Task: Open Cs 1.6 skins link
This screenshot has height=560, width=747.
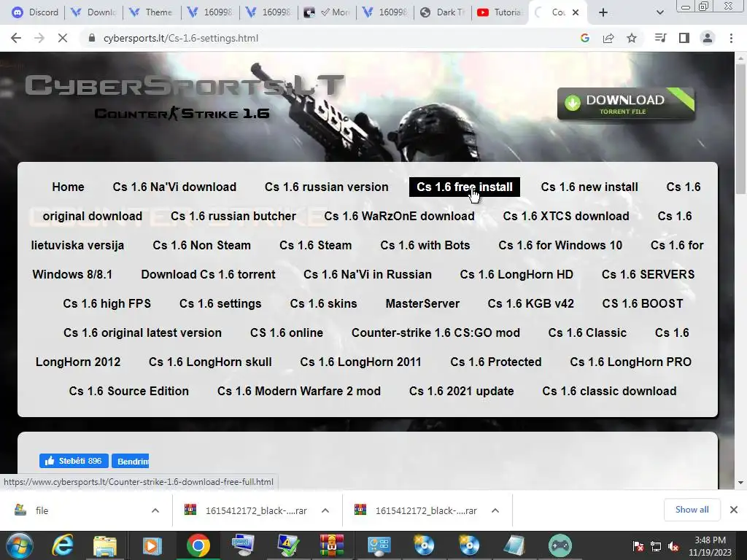Action: tap(323, 303)
